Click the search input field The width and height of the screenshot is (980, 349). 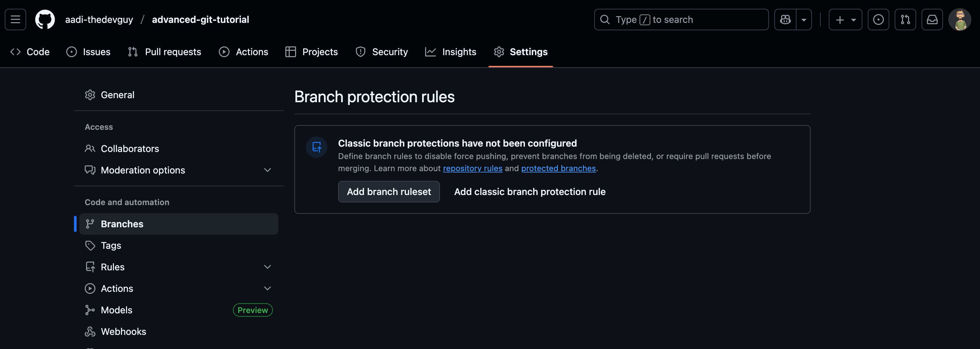point(681,20)
